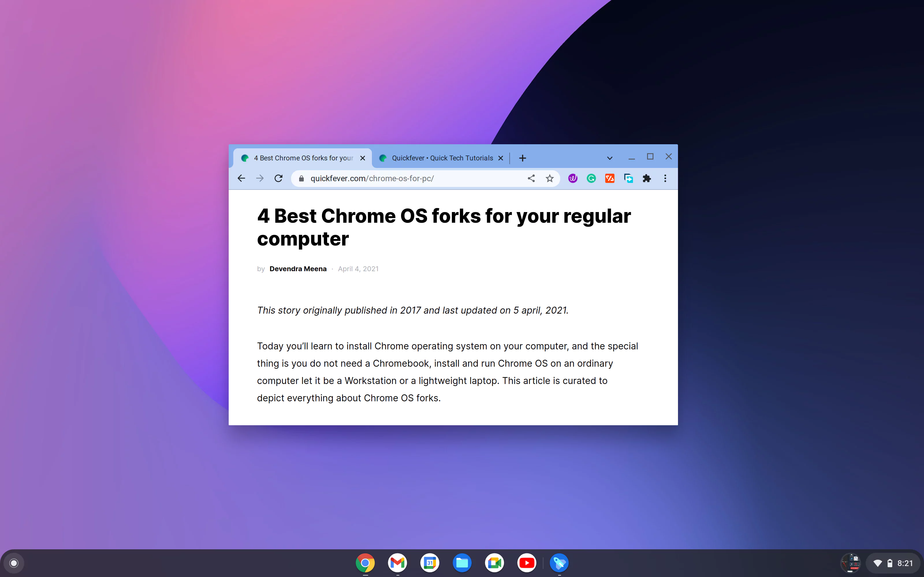This screenshot has width=924, height=577.
Task: Click the Devendra Meena author link
Action: [x=298, y=268]
